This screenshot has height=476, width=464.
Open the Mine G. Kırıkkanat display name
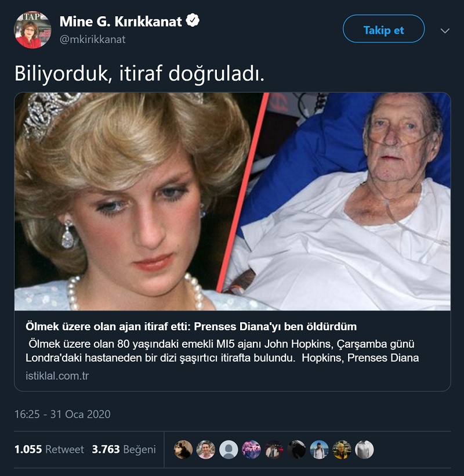(x=121, y=21)
